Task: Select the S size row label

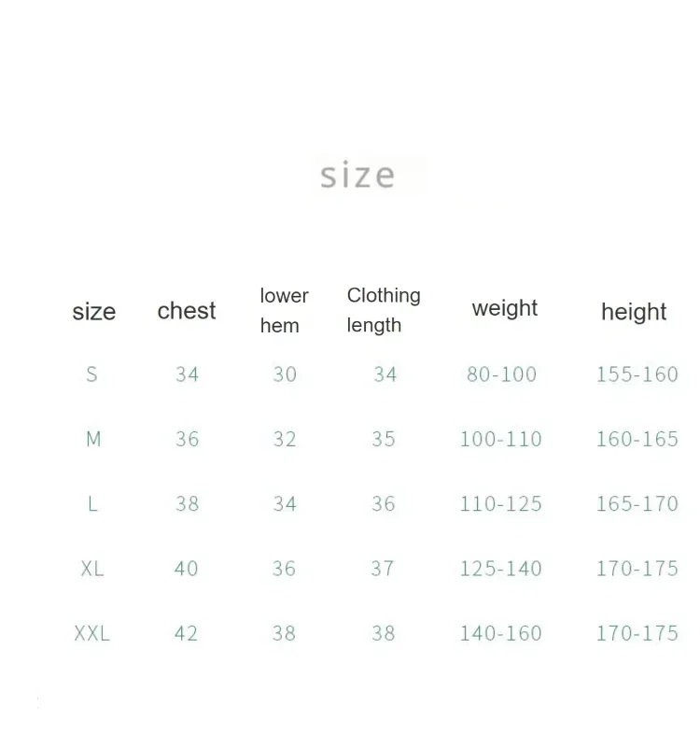Action: [x=91, y=374]
